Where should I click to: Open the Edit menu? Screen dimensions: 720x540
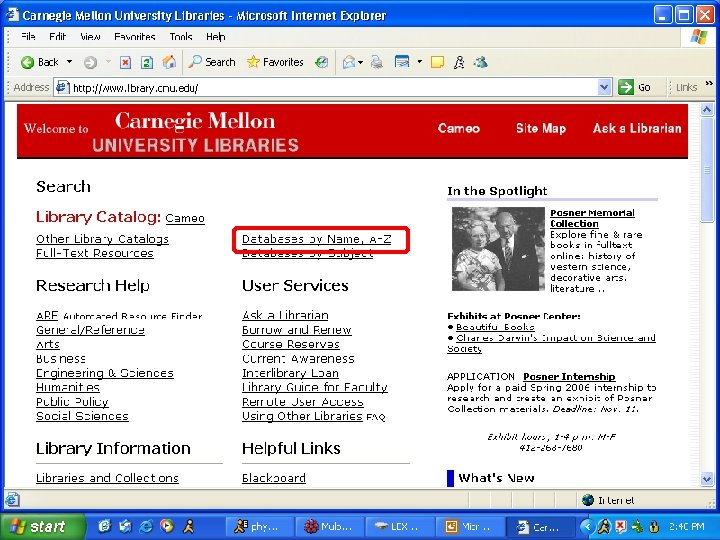click(x=57, y=37)
